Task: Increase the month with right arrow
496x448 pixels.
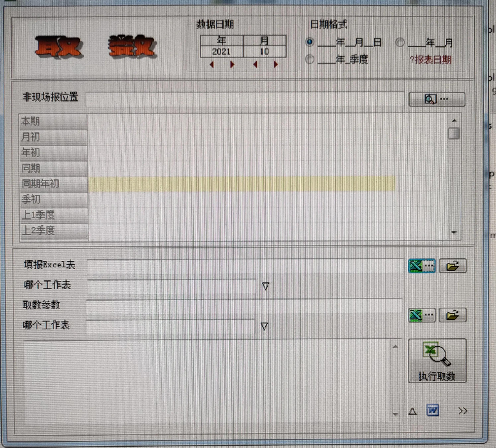Action: click(x=276, y=65)
